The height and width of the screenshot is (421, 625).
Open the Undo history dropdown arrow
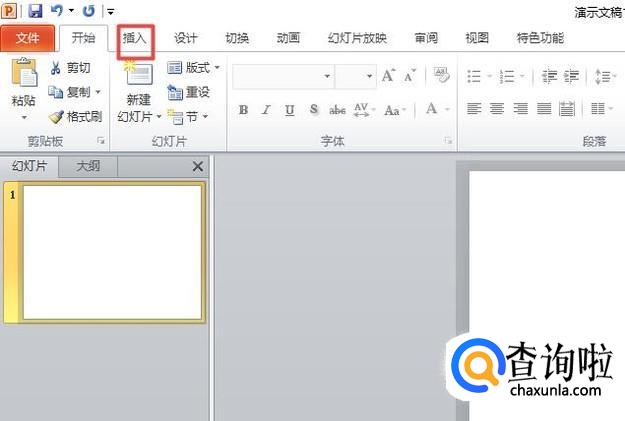coord(71,11)
